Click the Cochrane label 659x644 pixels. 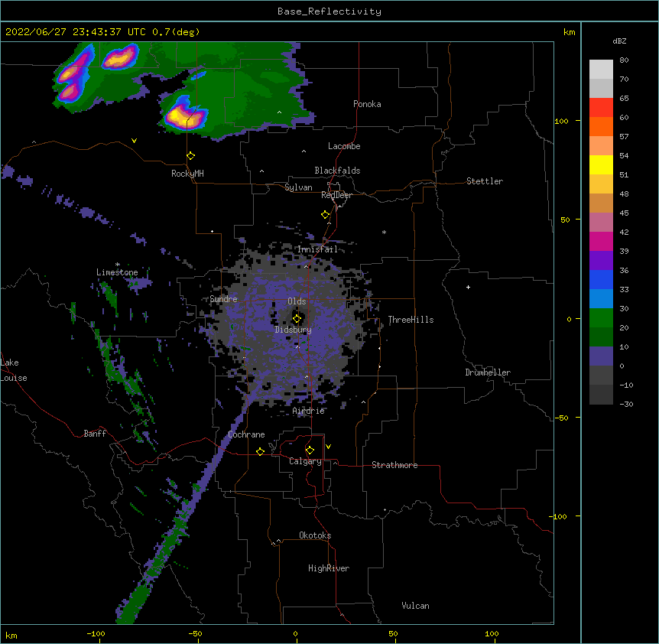coord(246,434)
